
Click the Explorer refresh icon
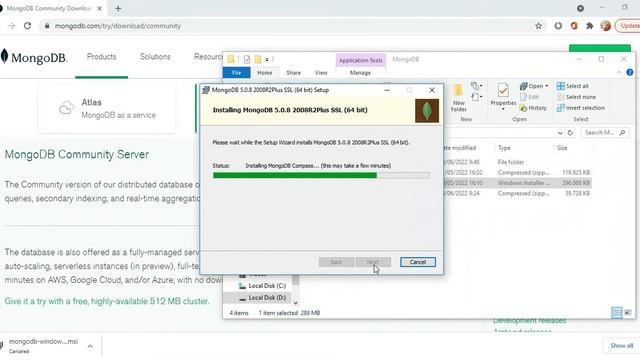tap(570, 133)
